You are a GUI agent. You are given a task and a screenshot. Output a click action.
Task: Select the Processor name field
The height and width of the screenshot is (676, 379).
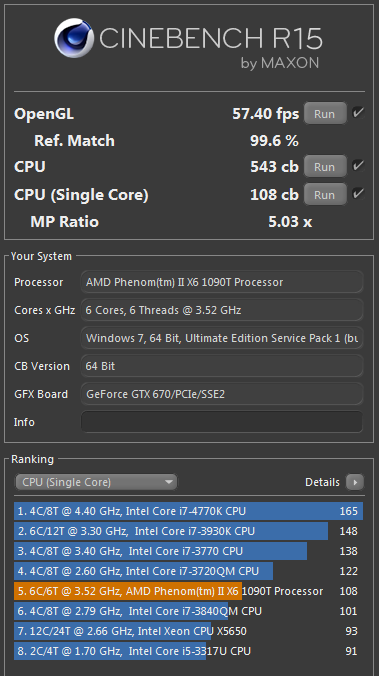pos(222,282)
